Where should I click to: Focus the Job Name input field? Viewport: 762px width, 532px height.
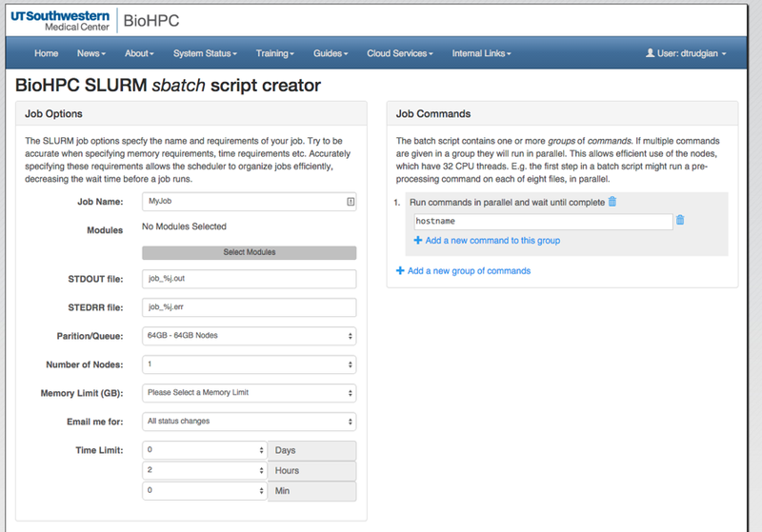tap(250, 202)
